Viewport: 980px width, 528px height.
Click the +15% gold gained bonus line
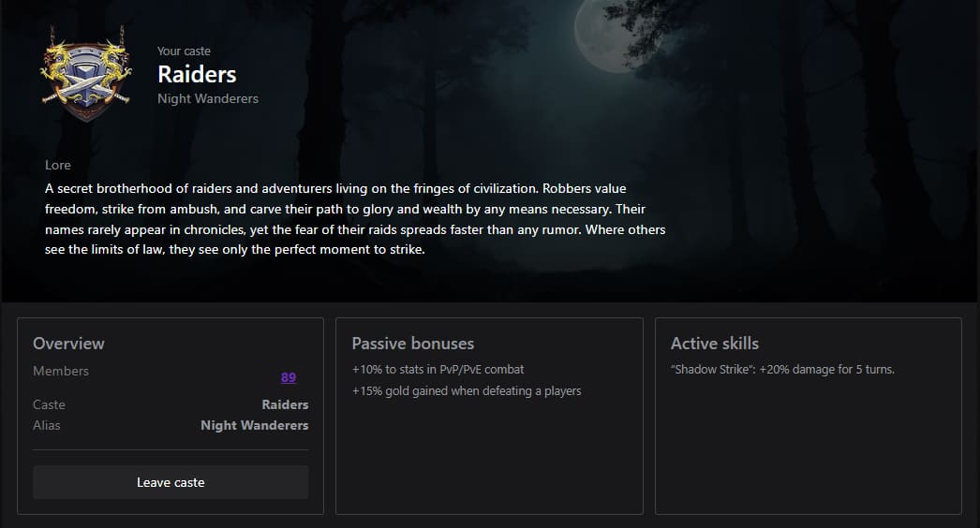click(x=467, y=390)
